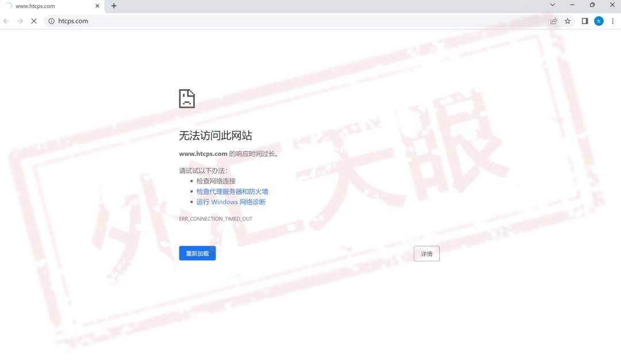Bookmark the page via the star icon

click(568, 21)
